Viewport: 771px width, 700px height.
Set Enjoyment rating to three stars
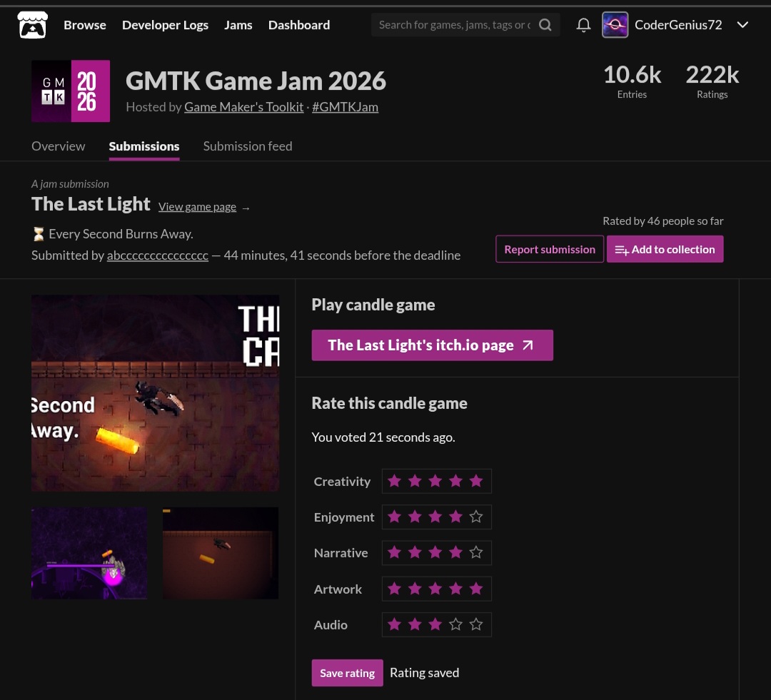pos(435,517)
